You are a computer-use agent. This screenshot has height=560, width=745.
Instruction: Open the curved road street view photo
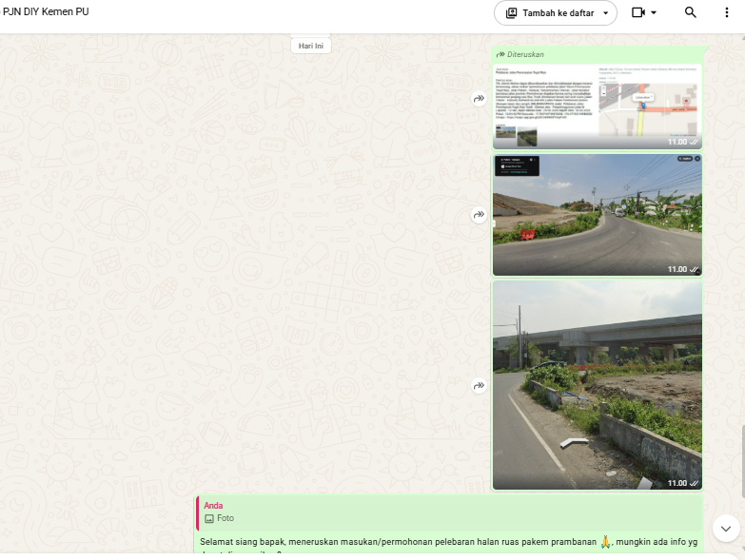tap(598, 215)
